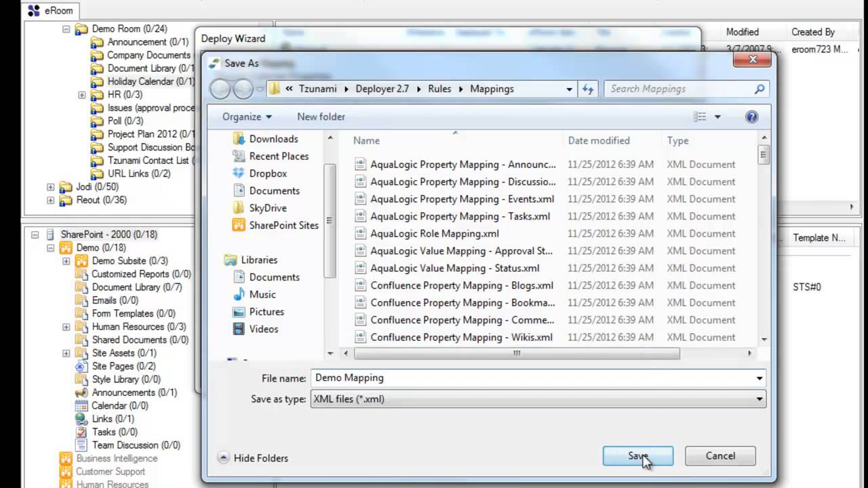868x488 pixels.
Task: Collapse the SharePoint - 2000 node
Action: pyautogui.click(x=35, y=235)
